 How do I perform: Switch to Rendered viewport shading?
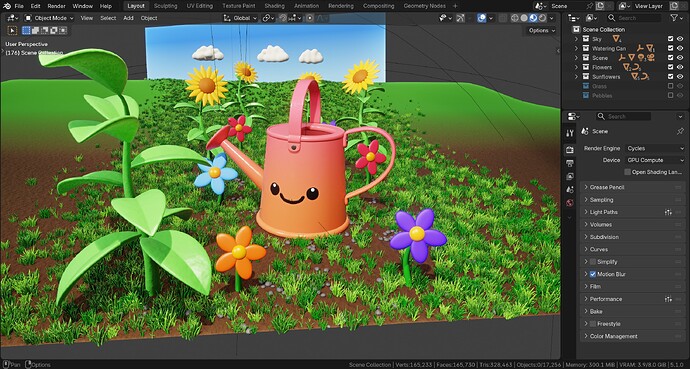(x=542, y=18)
